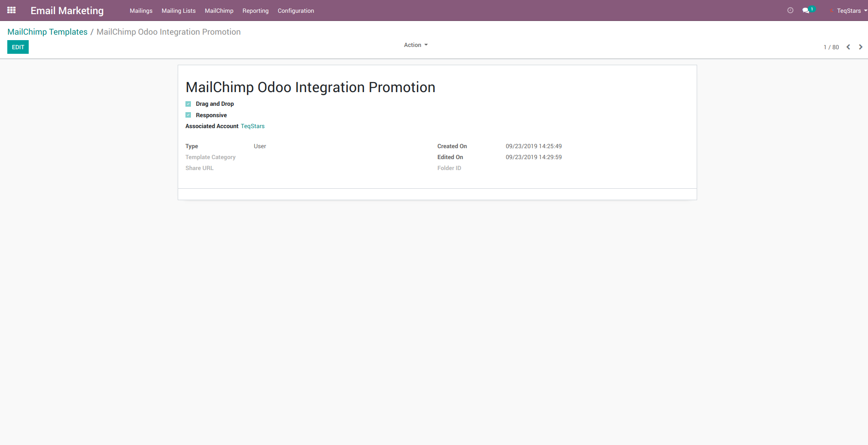The width and height of the screenshot is (868, 445).
Task: Open the Mailings menu
Action: [141, 10]
